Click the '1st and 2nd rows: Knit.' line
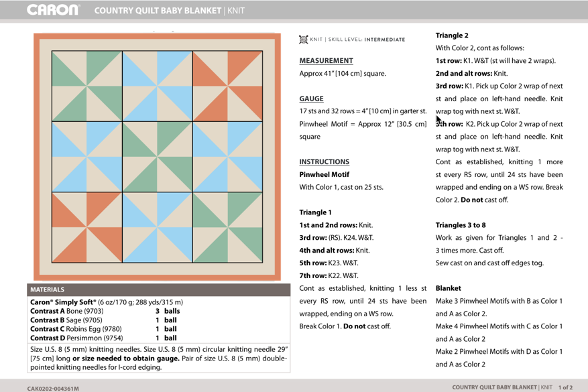The image size is (588, 392). click(x=336, y=225)
